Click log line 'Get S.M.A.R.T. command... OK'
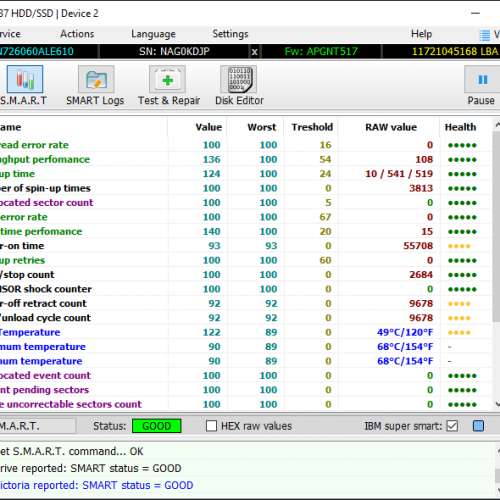Image resolution: width=500 pixels, height=500 pixels. point(71,451)
